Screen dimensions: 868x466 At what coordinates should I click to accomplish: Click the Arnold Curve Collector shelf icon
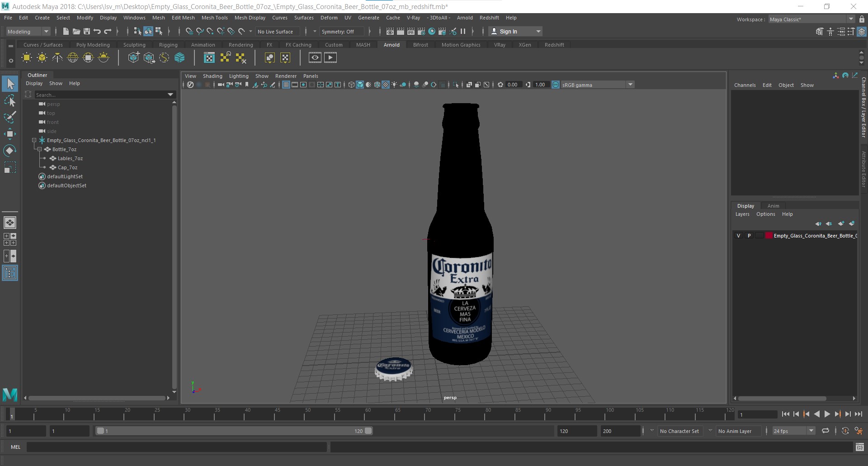(164, 57)
